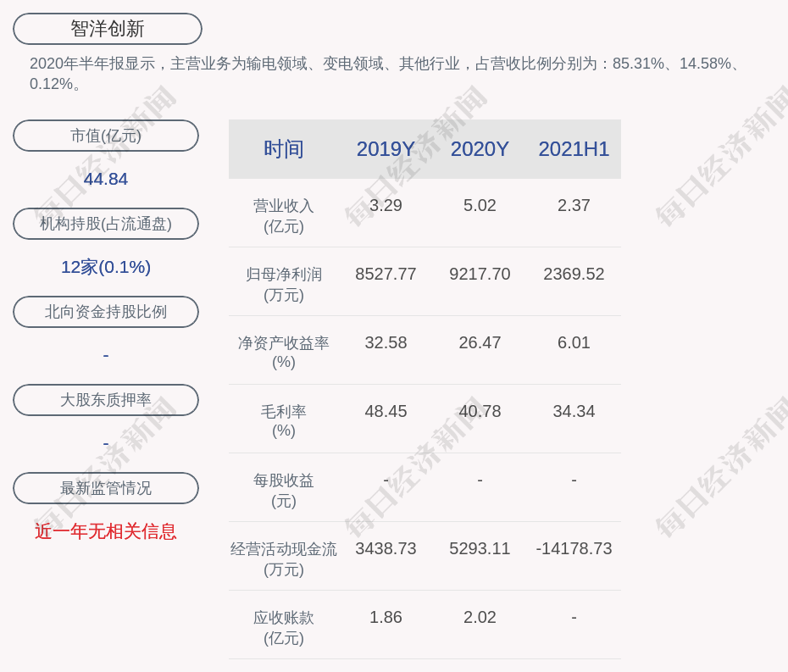Screen dimensions: 788x672
Task: Click the 智洋创新 company name pill
Action: point(108,29)
